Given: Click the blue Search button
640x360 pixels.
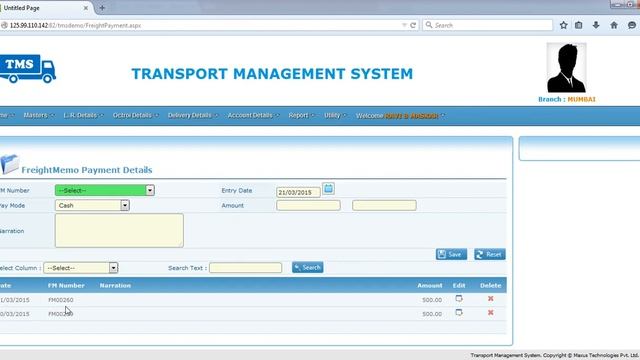Looking at the screenshot, I should pos(307,267).
